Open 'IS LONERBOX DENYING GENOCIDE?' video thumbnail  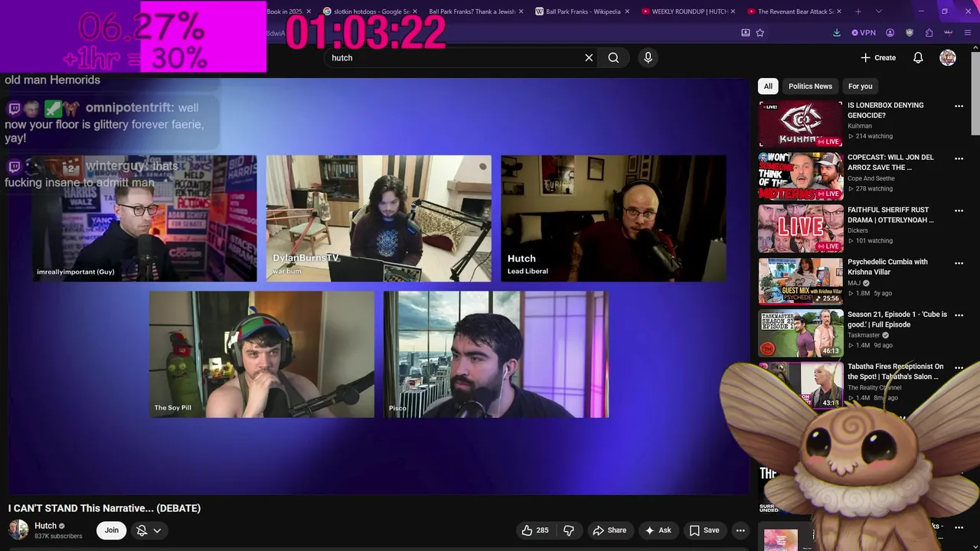[801, 124]
